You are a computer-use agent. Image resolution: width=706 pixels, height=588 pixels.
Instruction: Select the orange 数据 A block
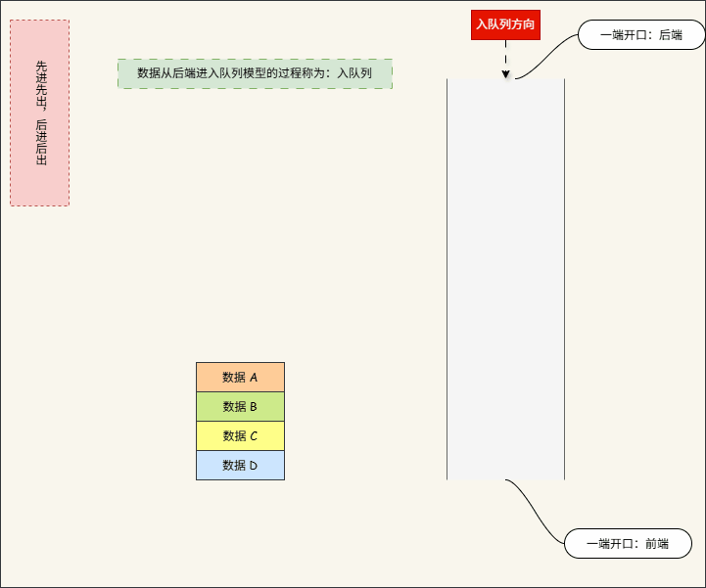tap(240, 377)
